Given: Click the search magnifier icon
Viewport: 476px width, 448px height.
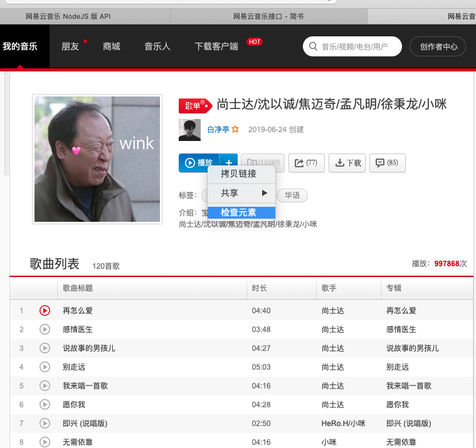Looking at the screenshot, I should point(313,46).
